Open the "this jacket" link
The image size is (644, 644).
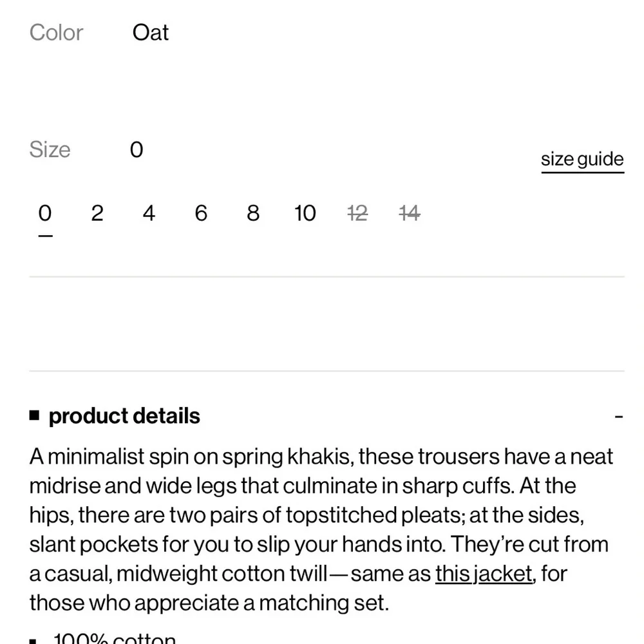pyautogui.click(x=484, y=573)
